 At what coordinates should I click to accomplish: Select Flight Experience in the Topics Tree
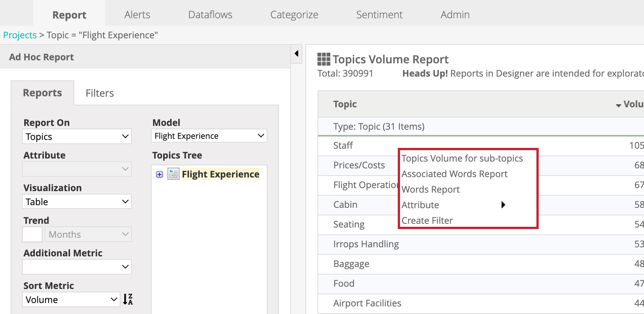click(220, 174)
